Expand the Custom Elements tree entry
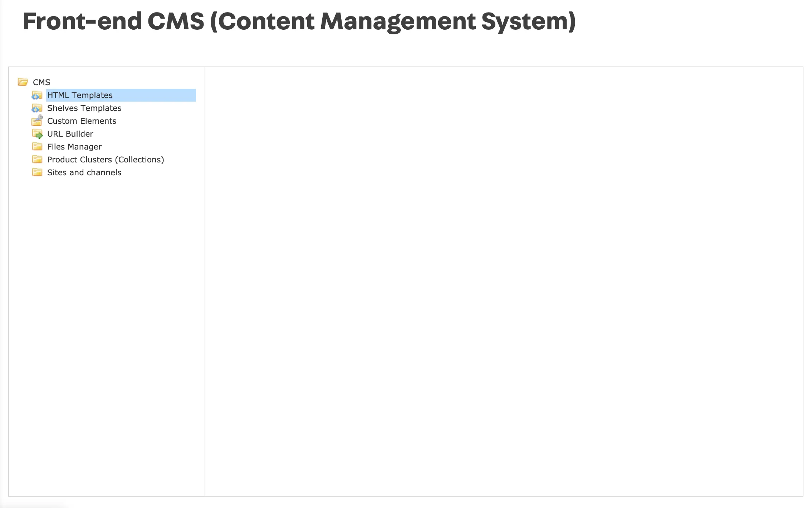Screen dimensions: 812x508 tap(82, 121)
